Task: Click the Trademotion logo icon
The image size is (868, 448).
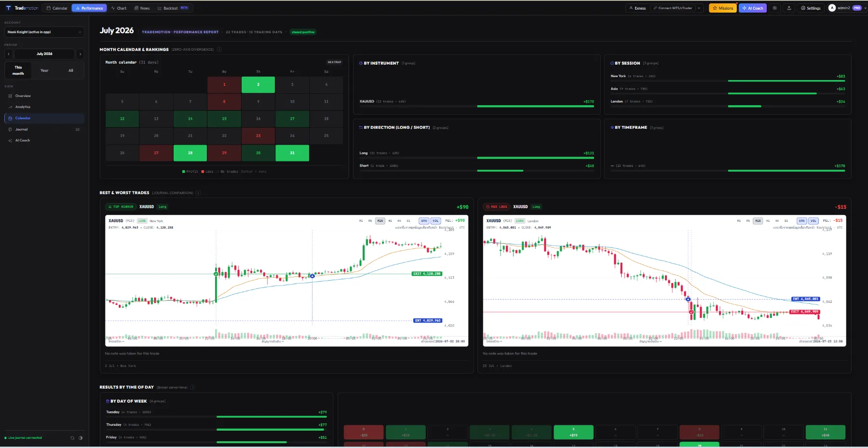Action: [8, 8]
